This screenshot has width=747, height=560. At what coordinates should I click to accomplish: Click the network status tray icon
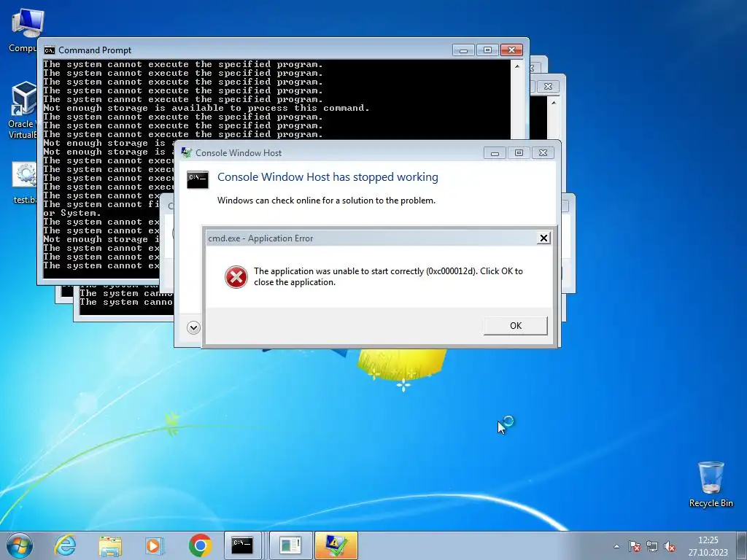coord(652,546)
